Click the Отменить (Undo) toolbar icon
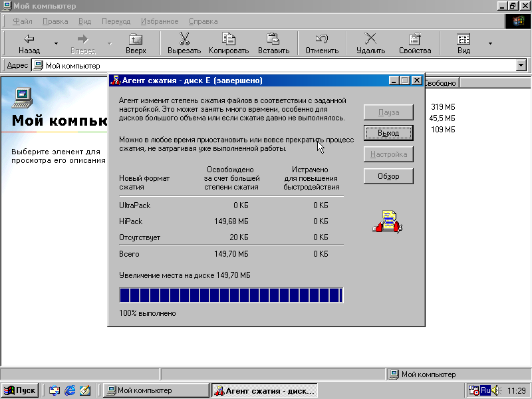The width and height of the screenshot is (532, 399). pos(322,39)
